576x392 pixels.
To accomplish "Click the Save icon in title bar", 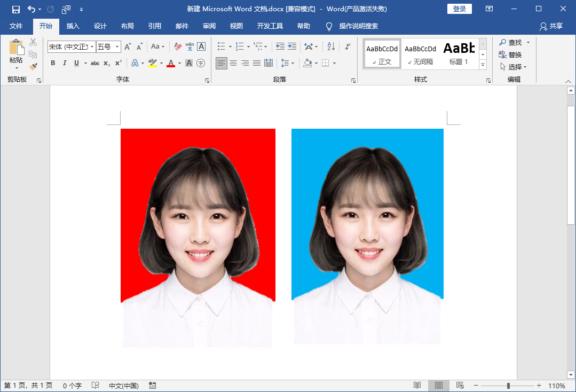I will point(16,9).
